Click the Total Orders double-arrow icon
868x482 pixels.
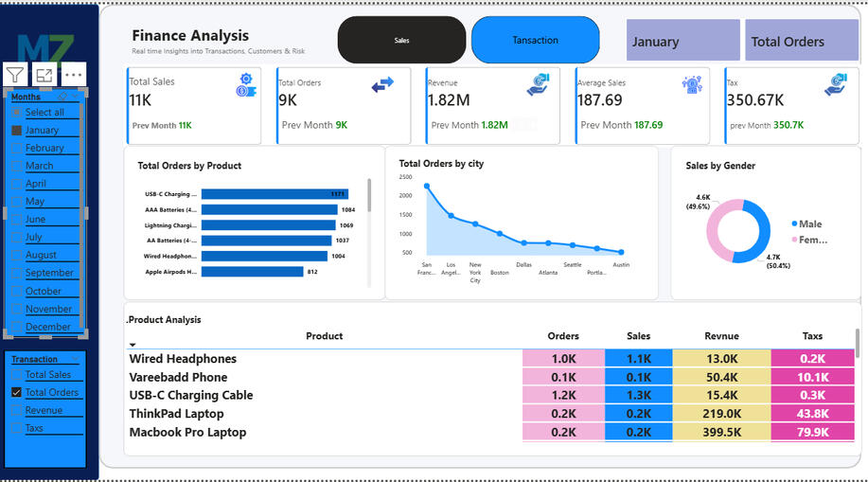(x=382, y=85)
